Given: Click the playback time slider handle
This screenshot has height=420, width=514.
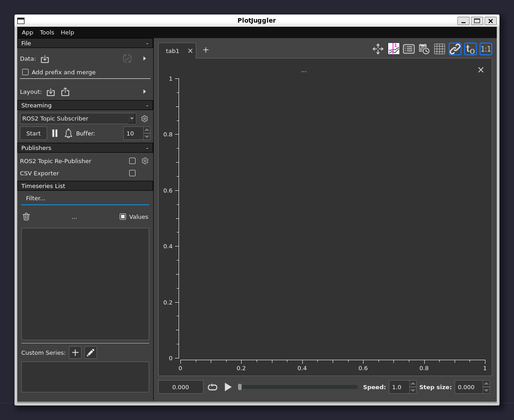Looking at the screenshot, I should (240, 387).
